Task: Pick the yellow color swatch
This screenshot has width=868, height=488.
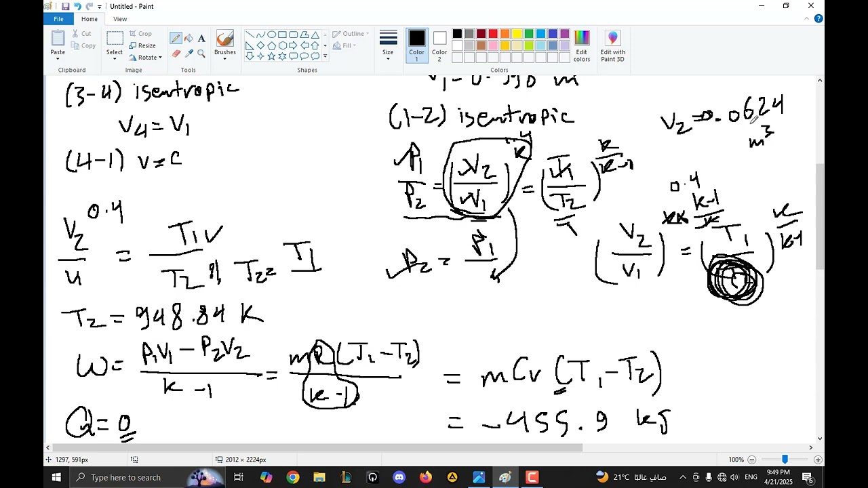Action: click(517, 34)
